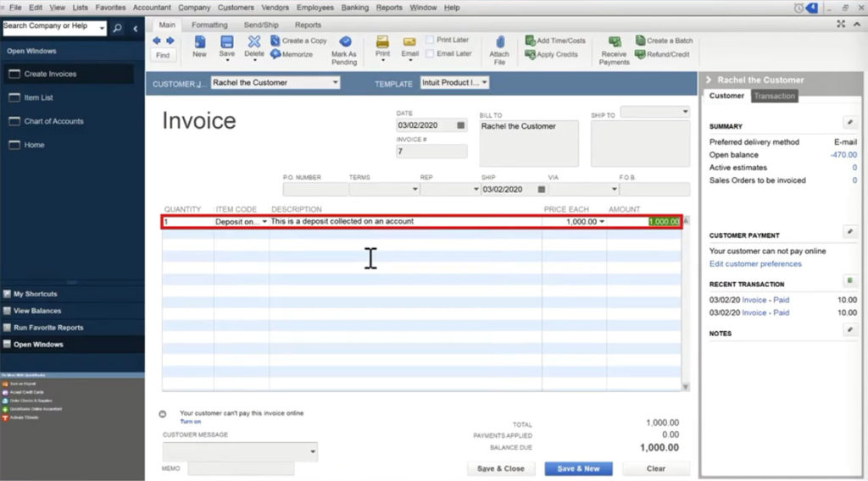Screen dimensions: 868x481
Task: Open Edit customer preferences link
Action: [x=755, y=264]
